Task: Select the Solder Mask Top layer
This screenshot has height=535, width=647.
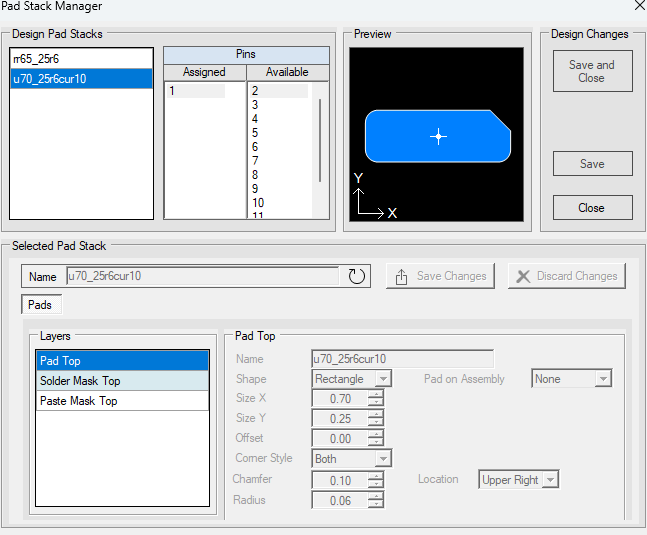Action: click(122, 381)
